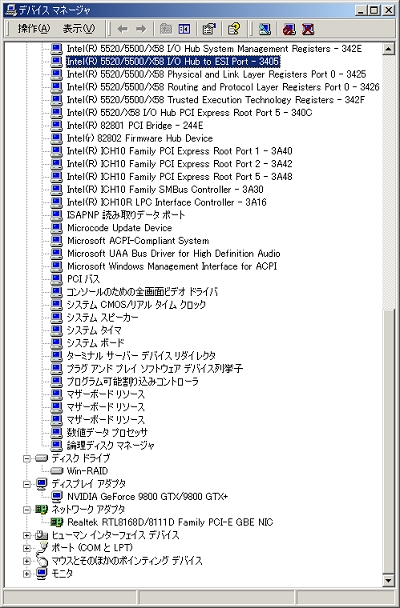This screenshot has height=608, width=400.
Task: Click the scrollbar down arrow
Action: point(388,580)
